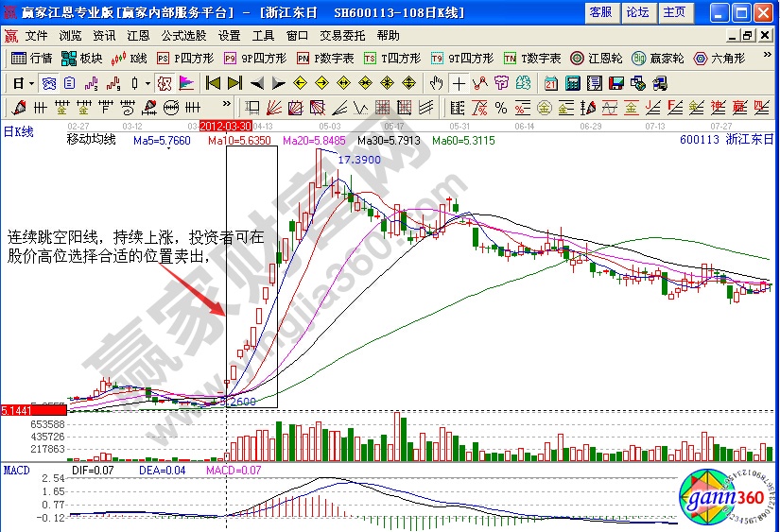Expand the 日 period dropdown arrow
The height and width of the screenshot is (532, 780).
[x=29, y=83]
